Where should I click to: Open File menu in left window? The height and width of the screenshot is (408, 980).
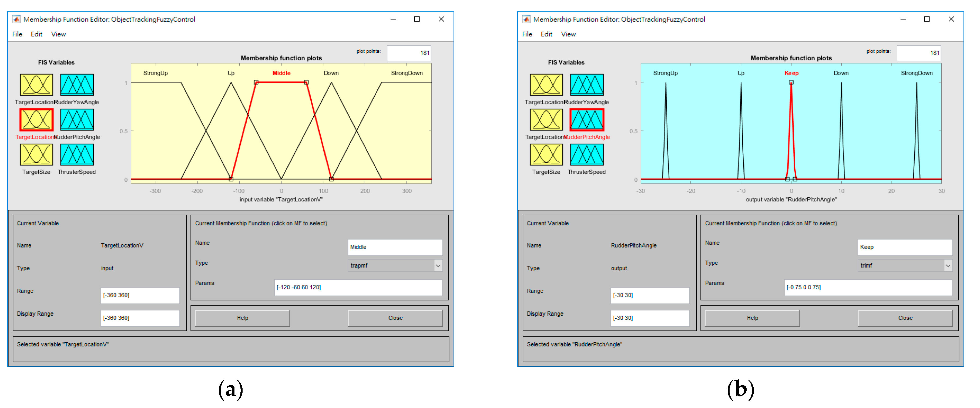point(17,34)
